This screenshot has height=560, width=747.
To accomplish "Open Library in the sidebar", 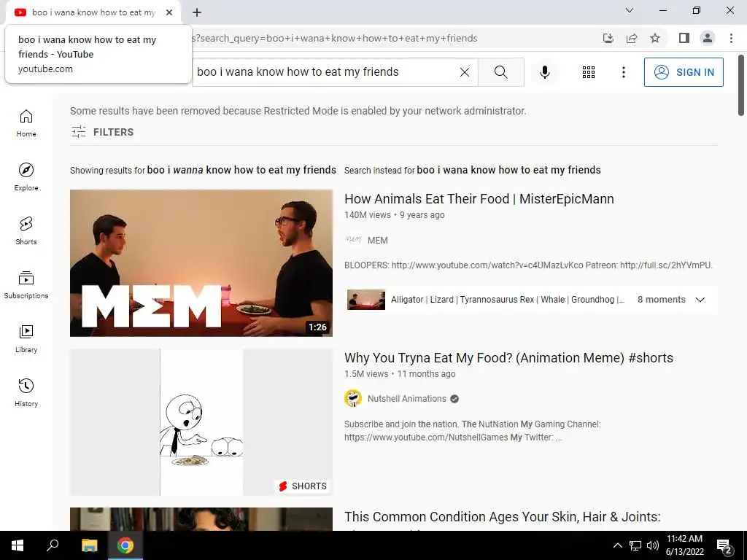I will tap(26, 338).
